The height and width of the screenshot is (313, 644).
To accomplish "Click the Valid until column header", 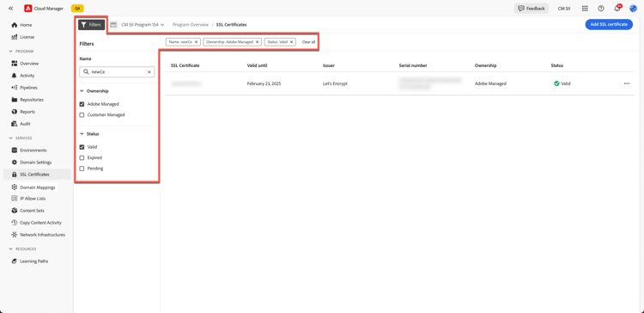I will 258,66.
